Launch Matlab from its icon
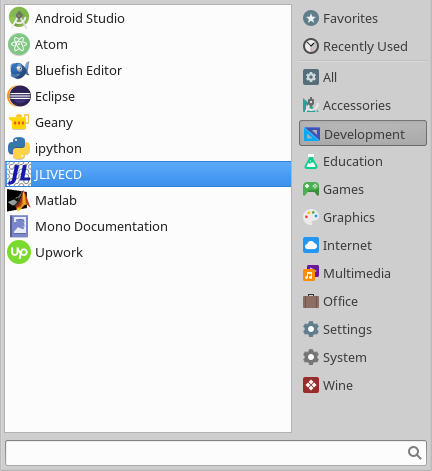 pyautogui.click(x=19, y=200)
